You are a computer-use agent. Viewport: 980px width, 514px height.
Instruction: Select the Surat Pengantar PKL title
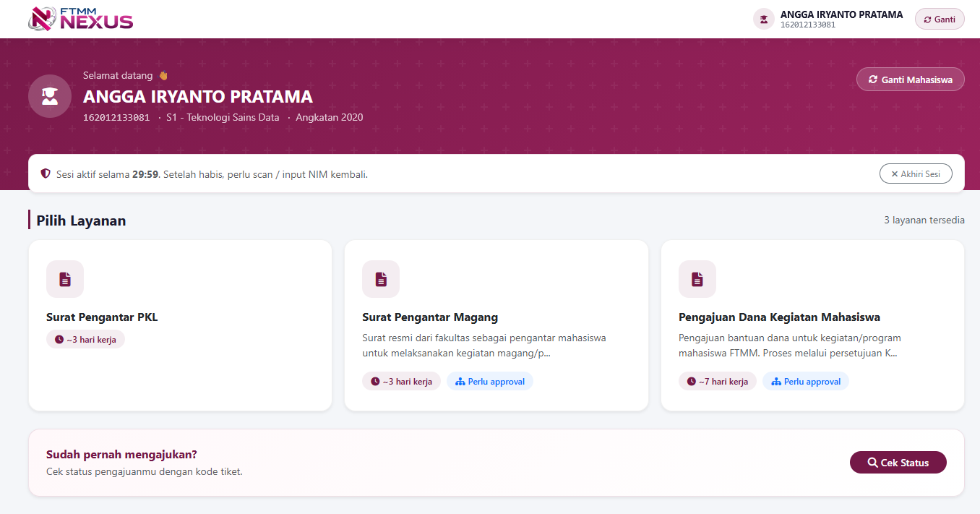pyautogui.click(x=102, y=317)
